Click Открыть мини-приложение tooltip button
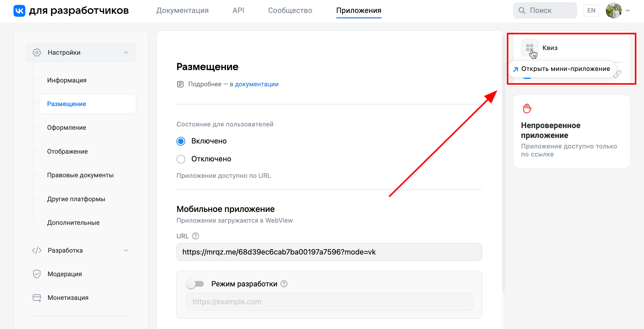This screenshot has width=644, height=329. [x=562, y=69]
